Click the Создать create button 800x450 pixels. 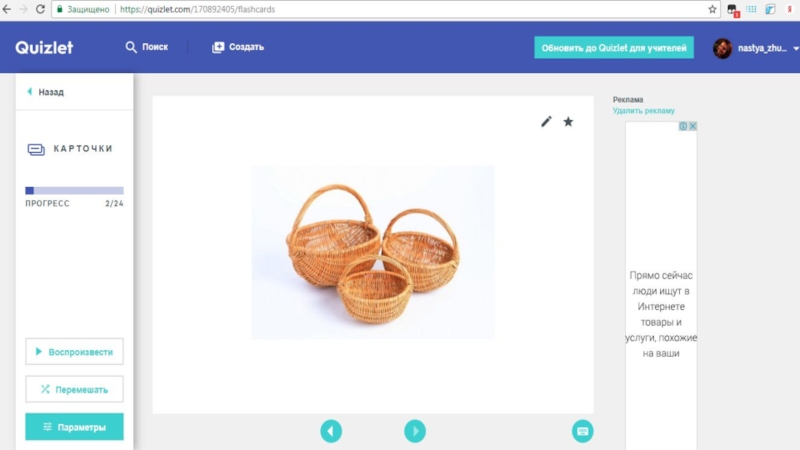tap(238, 47)
